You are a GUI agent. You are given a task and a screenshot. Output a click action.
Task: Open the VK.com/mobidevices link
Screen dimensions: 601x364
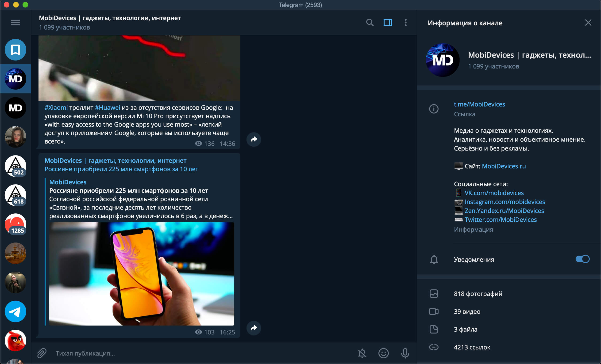point(494,193)
